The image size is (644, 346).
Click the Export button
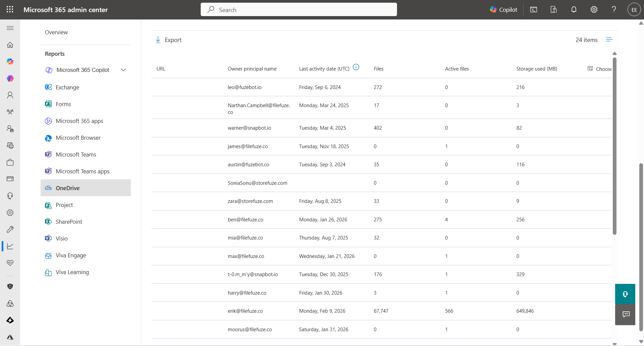coord(168,40)
